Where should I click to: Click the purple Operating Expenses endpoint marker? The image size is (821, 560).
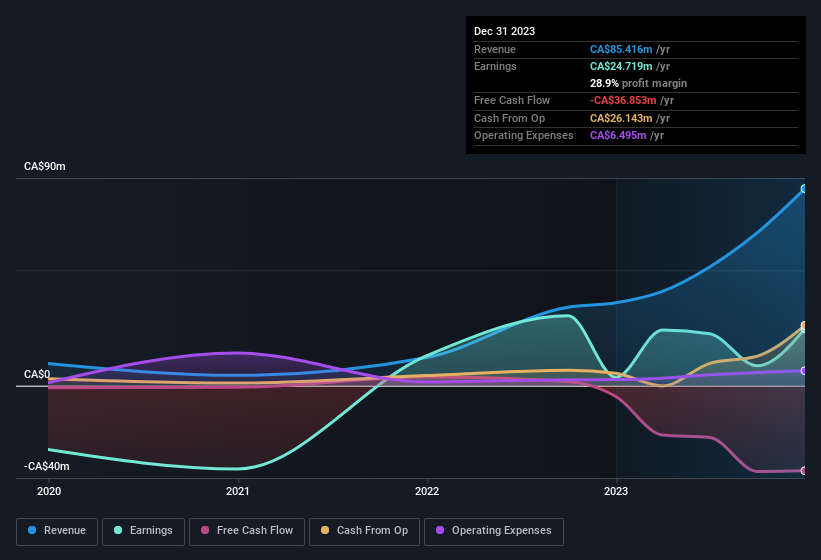click(804, 371)
